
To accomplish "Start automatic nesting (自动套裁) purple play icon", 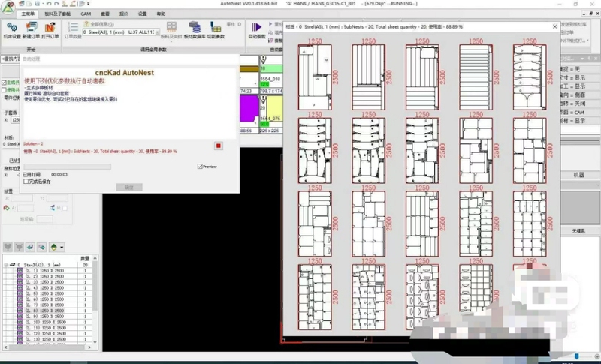I will coord(256,27).
